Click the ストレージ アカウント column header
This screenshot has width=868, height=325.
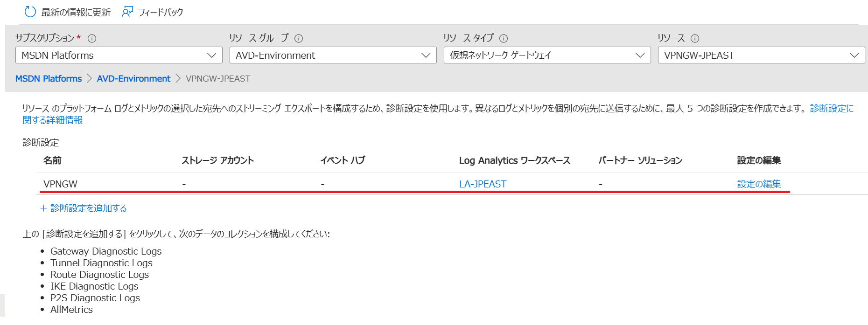pyautogui.click(x=217, y=160)
